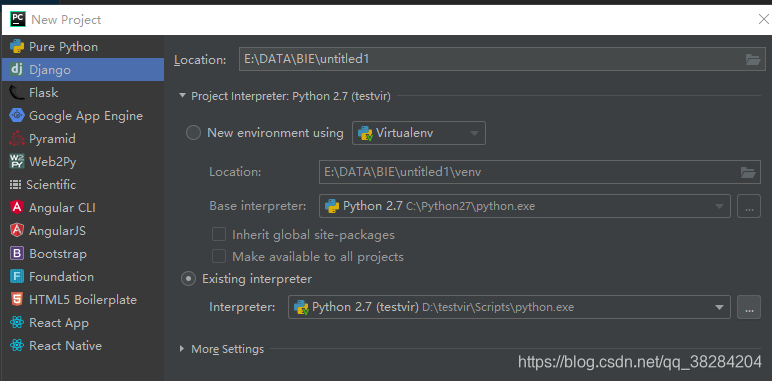Image resolution: width=772 pixels, height=381 pixels.
Task: Click the Web2Py project icon
Action: tap(17, 161)
